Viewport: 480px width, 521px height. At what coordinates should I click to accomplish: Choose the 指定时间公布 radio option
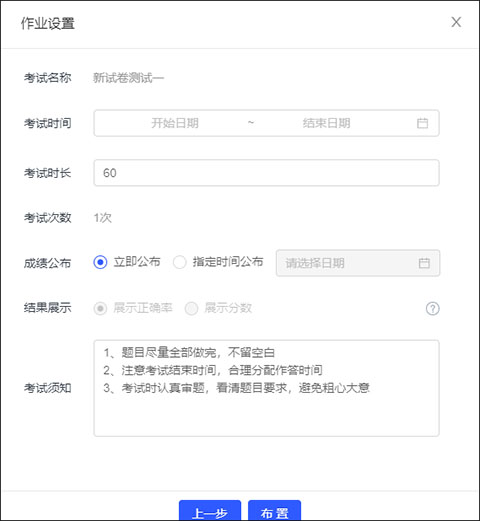(x=179, y=262)
